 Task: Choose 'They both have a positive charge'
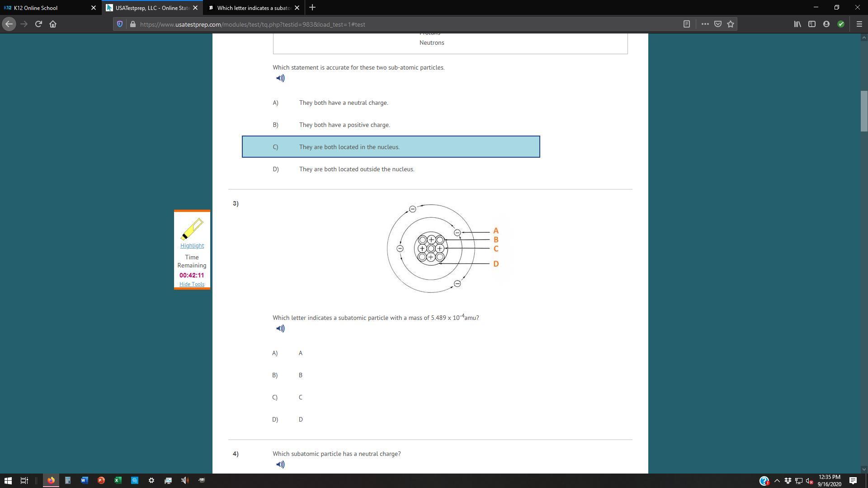344,125
